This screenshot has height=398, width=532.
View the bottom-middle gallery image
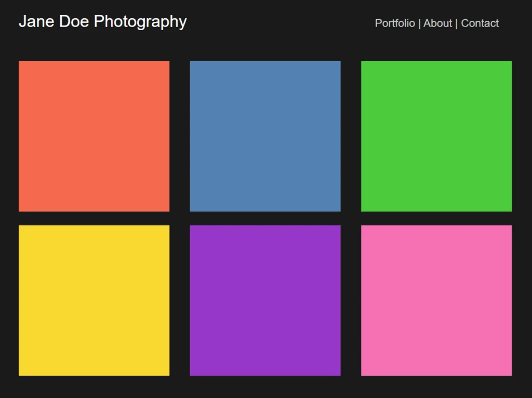click(x=265, y=300)
